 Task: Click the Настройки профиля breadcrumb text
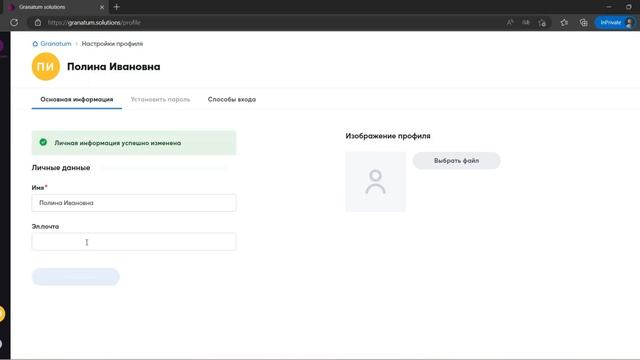[112, 44]
